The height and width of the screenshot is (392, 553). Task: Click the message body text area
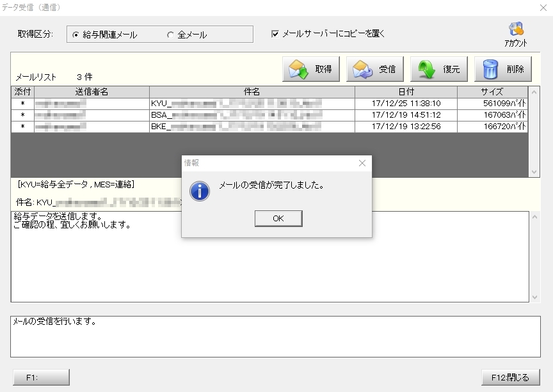click(270, 256)
